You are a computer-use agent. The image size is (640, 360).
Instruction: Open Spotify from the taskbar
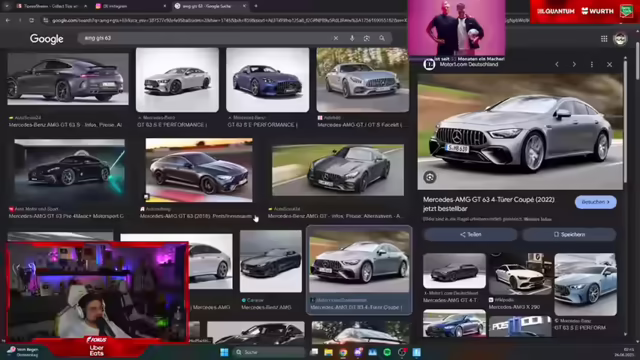pyautogui.click(x=387, y=352)
